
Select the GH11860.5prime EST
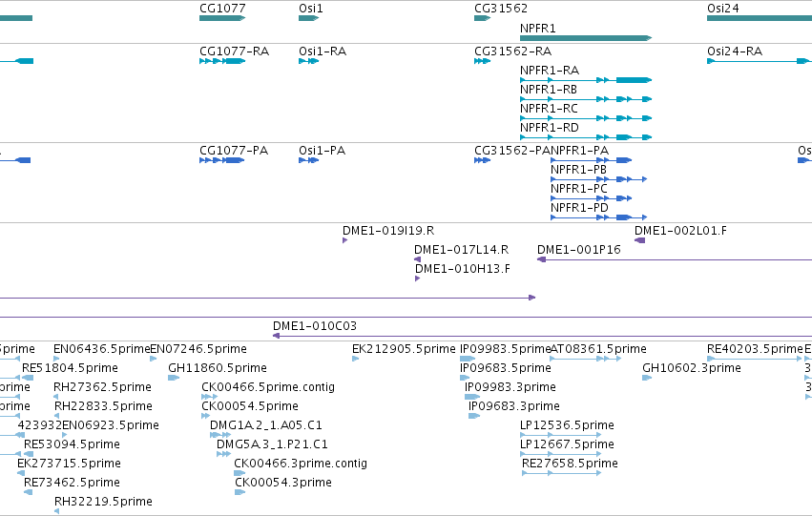click(x=174, y=378)
